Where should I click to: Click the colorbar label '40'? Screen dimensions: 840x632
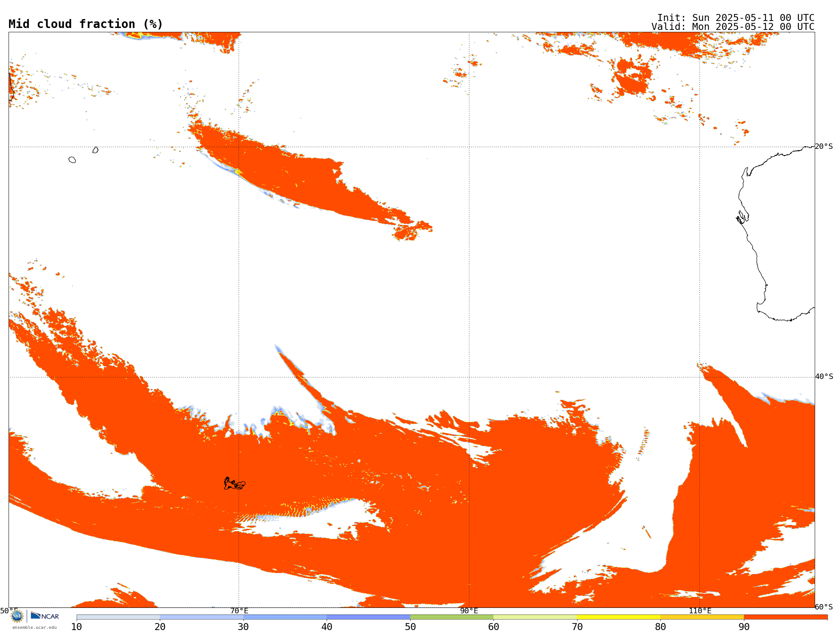pyautogui.click(x=327, y=627)
